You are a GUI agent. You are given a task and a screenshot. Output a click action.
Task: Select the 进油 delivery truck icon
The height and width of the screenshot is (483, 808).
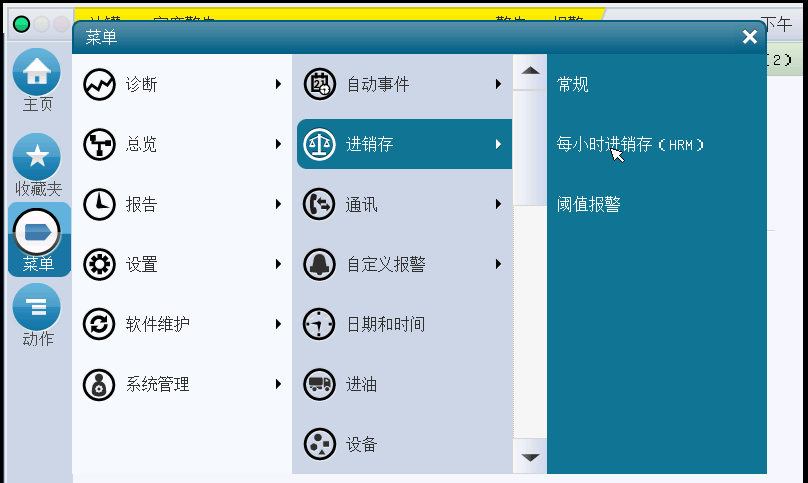tap(319, 384)
